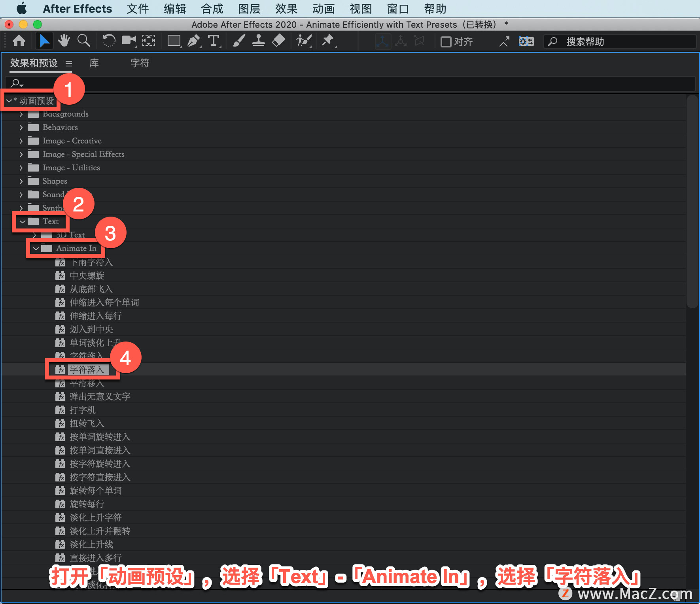Select the Brush tool

click(x=238, y=41)
